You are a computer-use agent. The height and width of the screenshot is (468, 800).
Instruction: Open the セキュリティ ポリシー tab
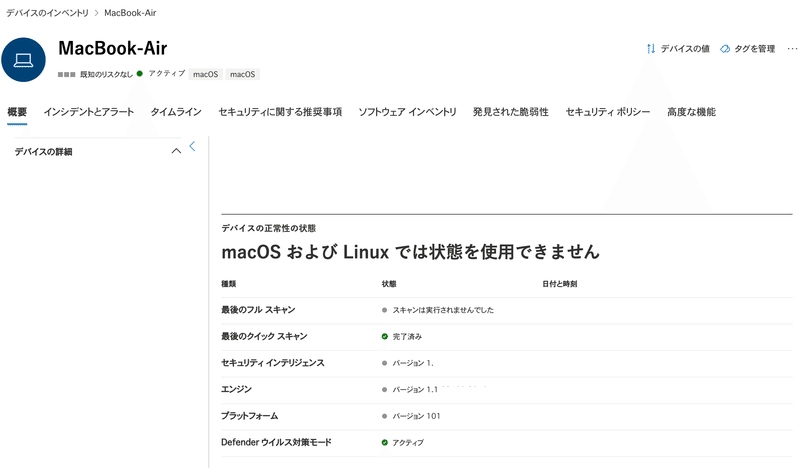608,112
